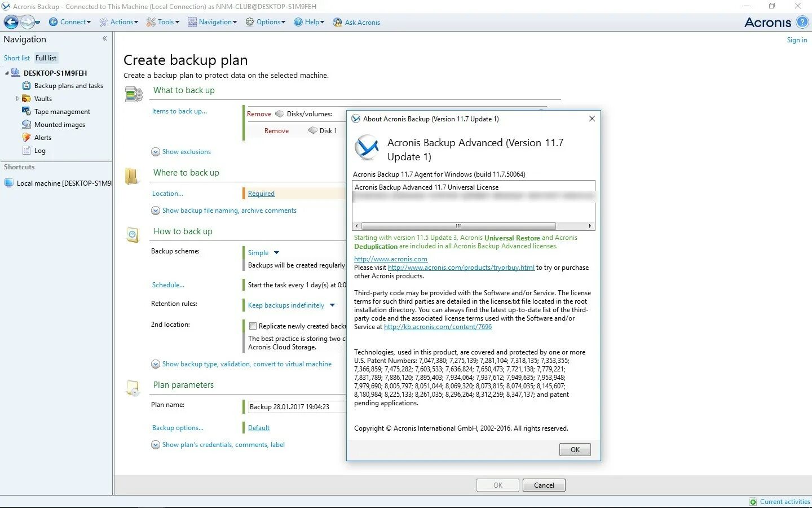Select DESKTOP-S1M9FEH machine icon in tree
This screenshot has height=508, width=812.
point(16,73)
